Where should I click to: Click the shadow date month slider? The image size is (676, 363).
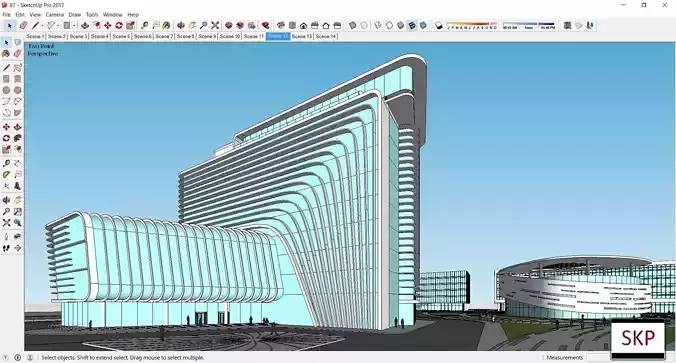coord(472,25)
